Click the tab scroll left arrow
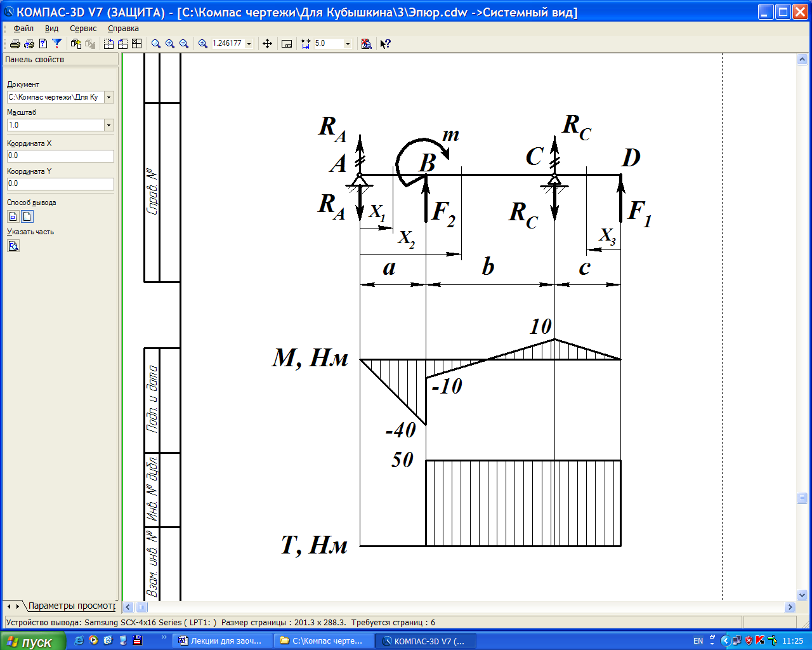 (x=9, y=606)
